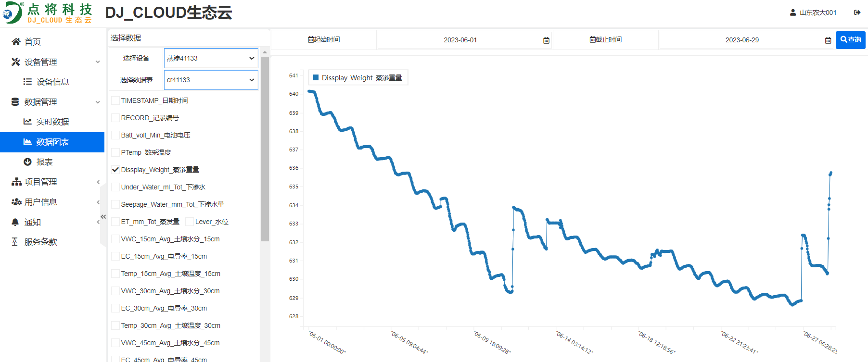Check the PTemp_数采温度 checkbox
This screenshot has width=868, height=362.
pos(115,152)
